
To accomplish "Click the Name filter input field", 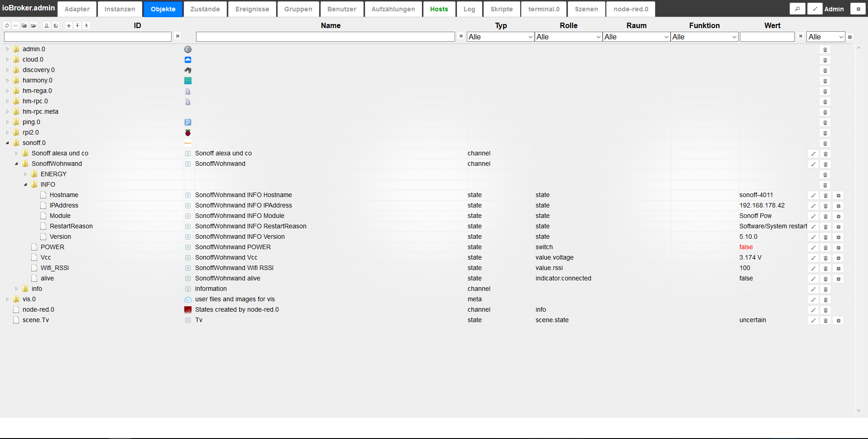I will (326, 37).
